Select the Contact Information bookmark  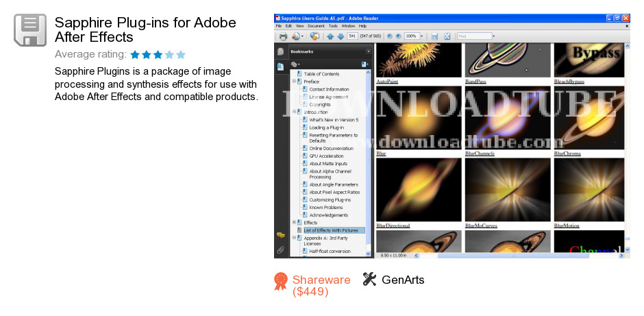[x=329, y=89]
